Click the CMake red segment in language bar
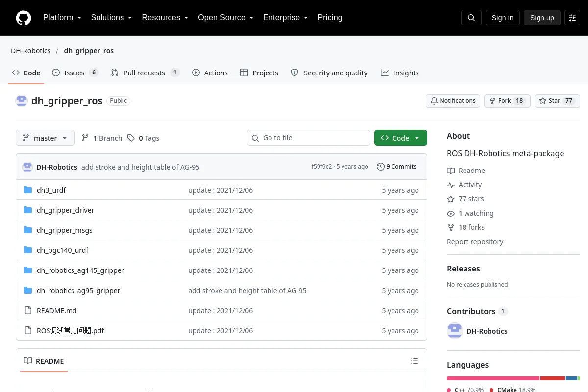Screen dimensions: 588x392 pyautogui.click(x=553, y=378)
